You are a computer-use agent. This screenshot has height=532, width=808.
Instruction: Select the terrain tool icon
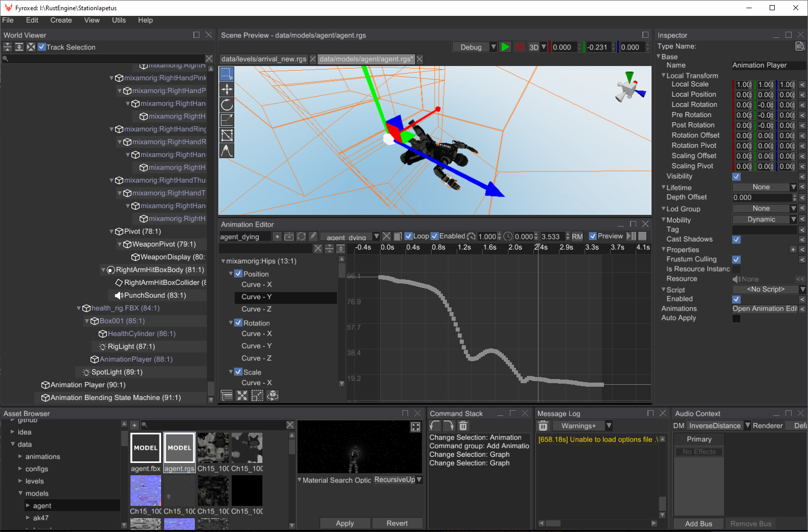click(x=227, y=150)
